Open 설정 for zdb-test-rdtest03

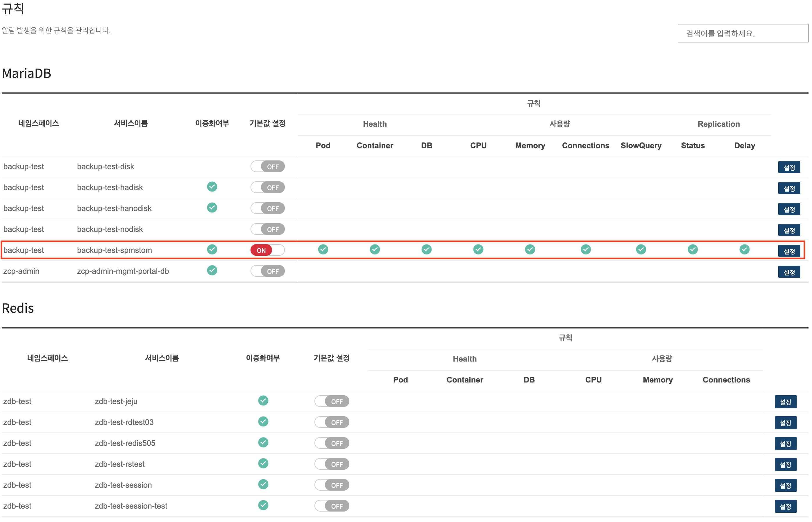pos(785,423)
